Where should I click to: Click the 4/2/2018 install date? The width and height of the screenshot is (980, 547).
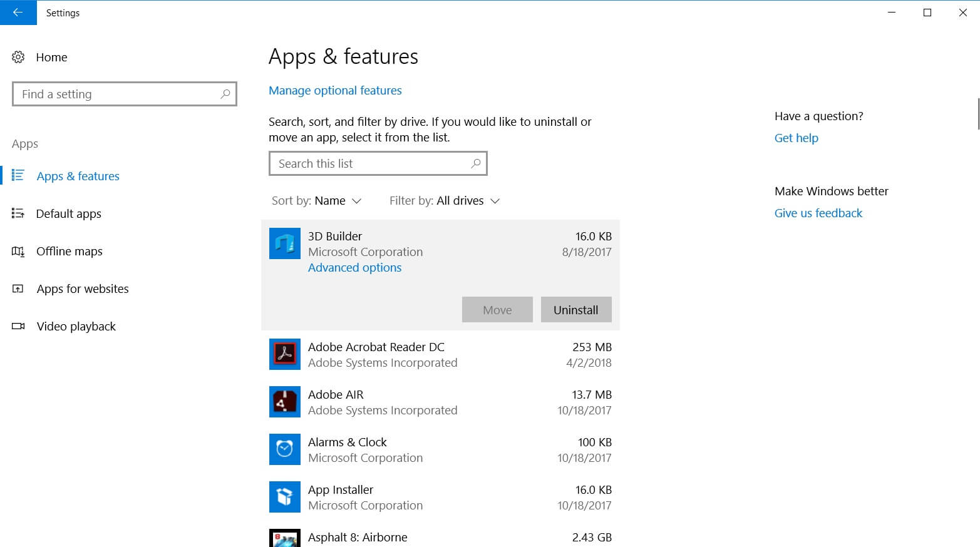pyautogui.click(x=589, y=362)
